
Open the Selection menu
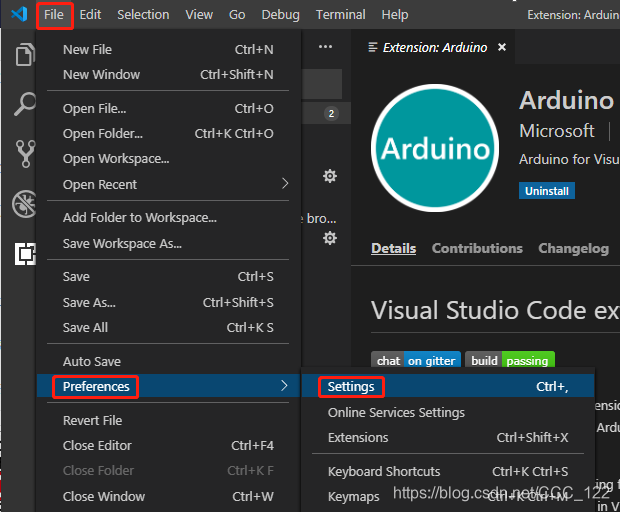pos(143,15)
